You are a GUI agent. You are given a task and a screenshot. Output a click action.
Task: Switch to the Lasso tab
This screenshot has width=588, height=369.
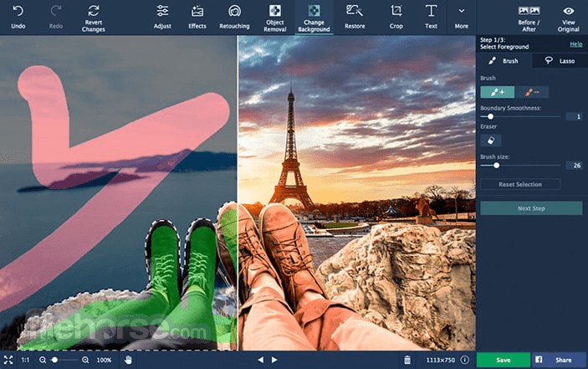(x=560, y=61)
